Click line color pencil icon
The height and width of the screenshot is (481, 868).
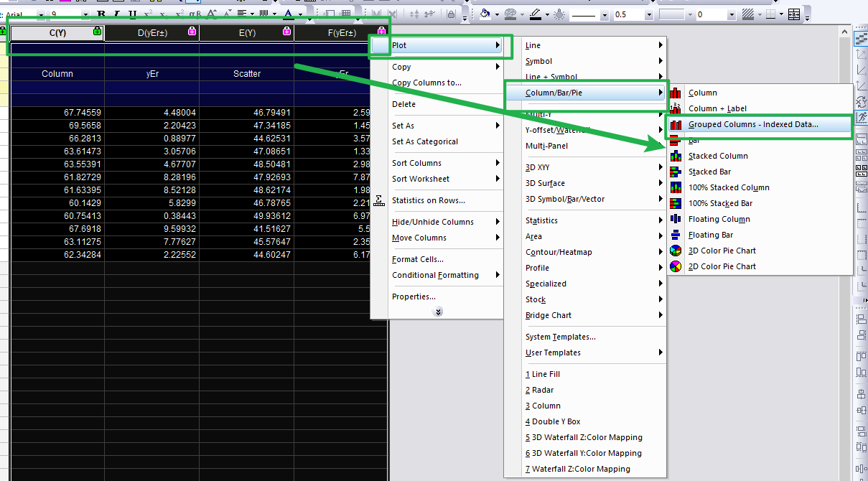535,14
